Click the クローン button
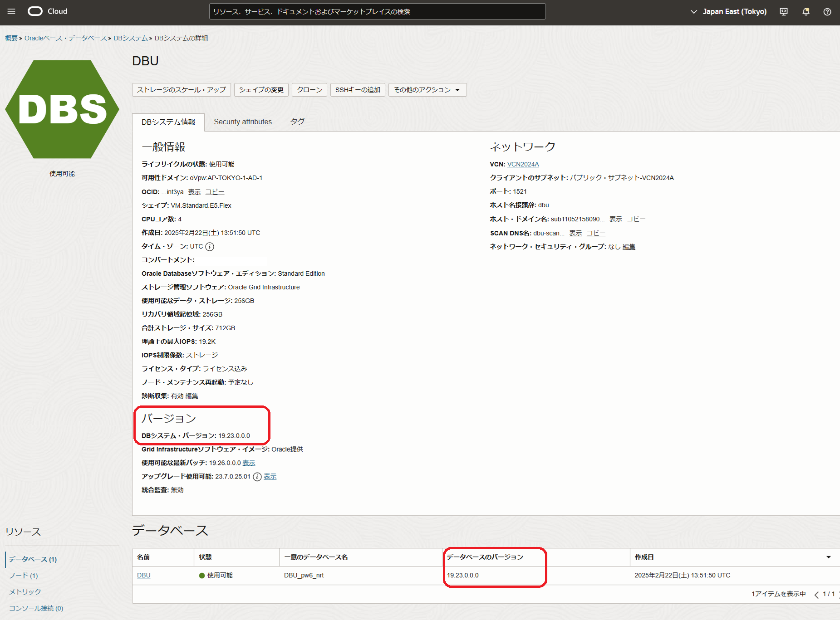Screen dimensions: 840x620 pyautogui.click(x=309, y=90)
